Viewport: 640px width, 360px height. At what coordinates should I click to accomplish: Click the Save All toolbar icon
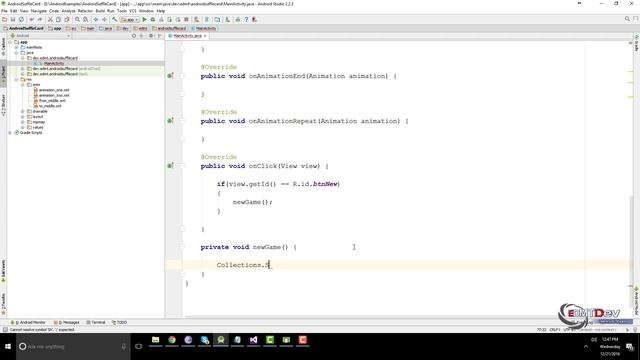(x=13, y=20)
